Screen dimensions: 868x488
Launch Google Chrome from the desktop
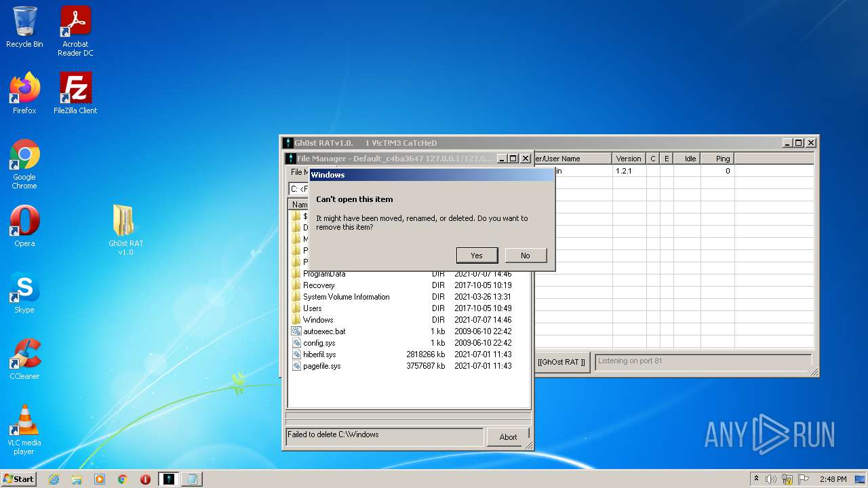tap(24, 165)
